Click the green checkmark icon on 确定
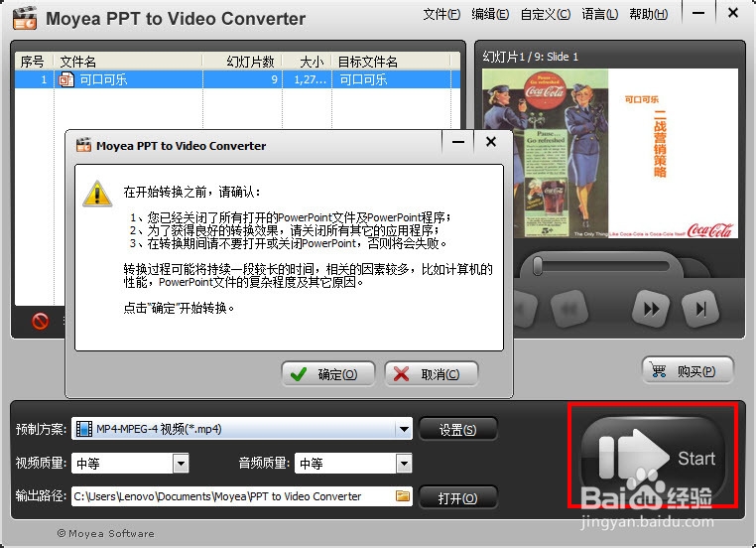The height and width of the screenshot is (548, 756). 299,374
